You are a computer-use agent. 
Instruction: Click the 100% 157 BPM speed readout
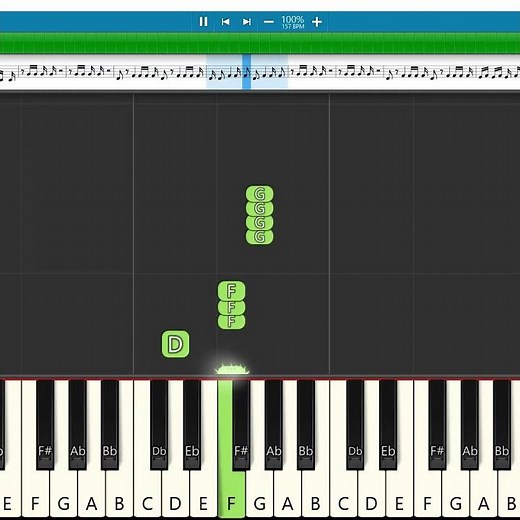click(293, 22)
